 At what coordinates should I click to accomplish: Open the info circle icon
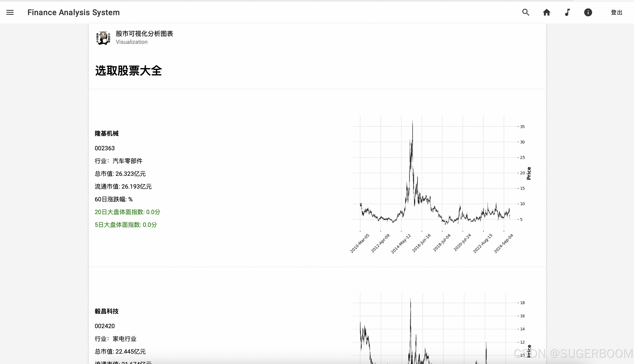(x=588, y=13)
